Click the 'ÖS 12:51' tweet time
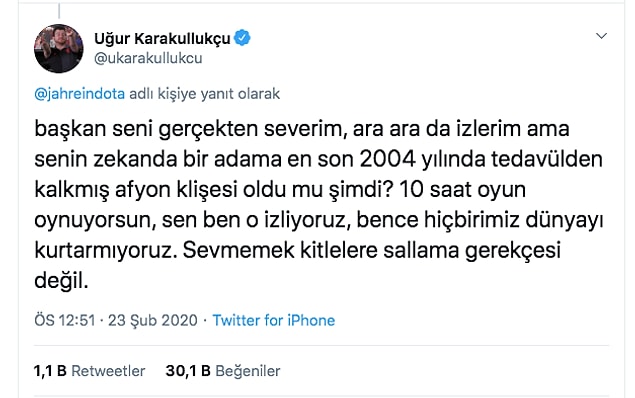This screenshot has width=635, height=398. click(x=65, y=320)
